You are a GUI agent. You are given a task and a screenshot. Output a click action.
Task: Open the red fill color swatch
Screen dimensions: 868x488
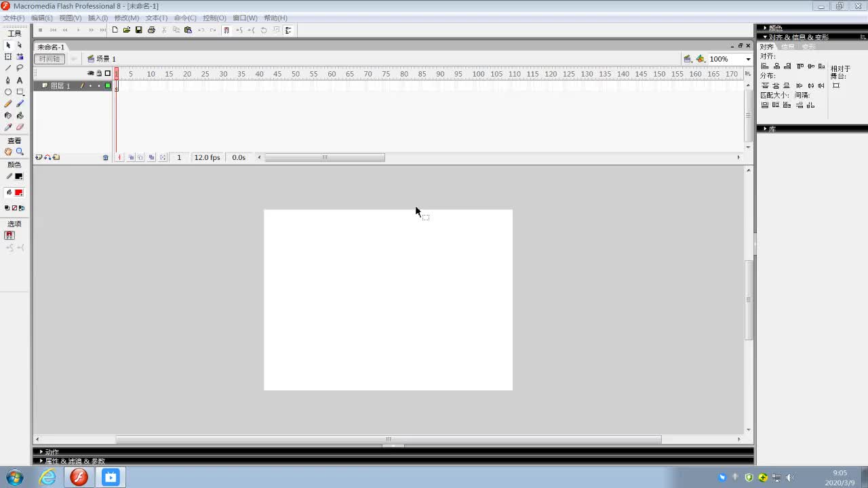click(19, 192)
